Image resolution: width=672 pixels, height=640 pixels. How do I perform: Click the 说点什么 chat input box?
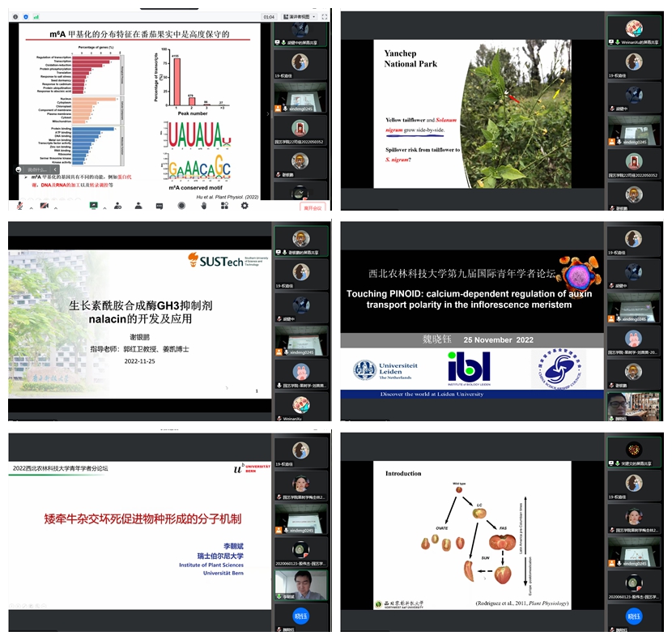[39, 169]
